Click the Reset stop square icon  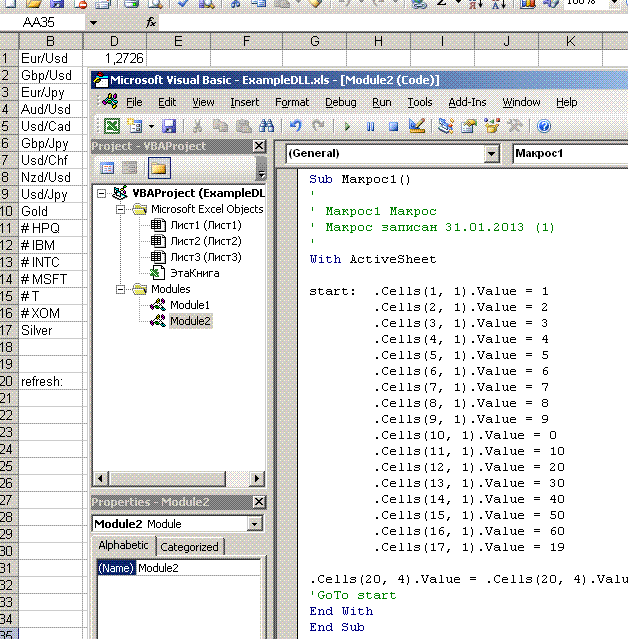tap(393, 127)
